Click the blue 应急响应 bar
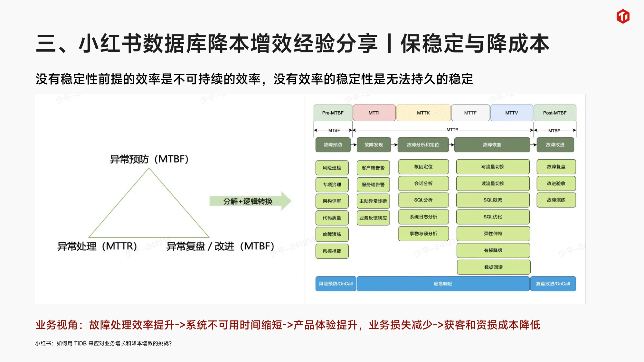 [443, 284]
